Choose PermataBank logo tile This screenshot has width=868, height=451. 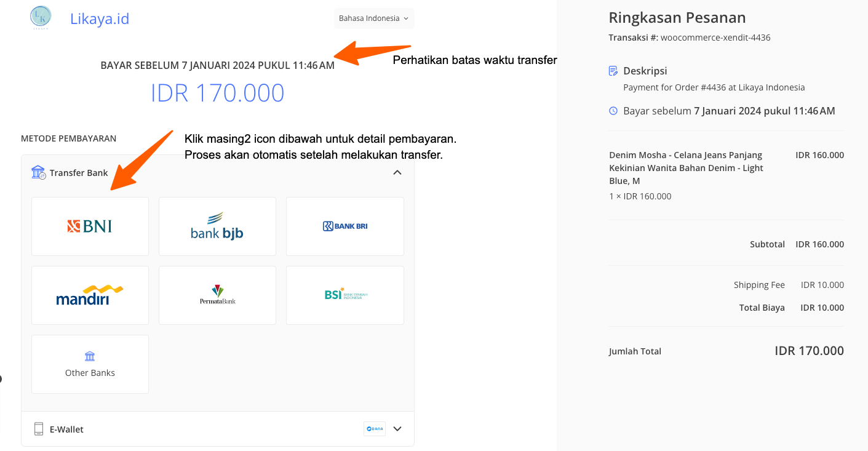[x=217, y=295]
